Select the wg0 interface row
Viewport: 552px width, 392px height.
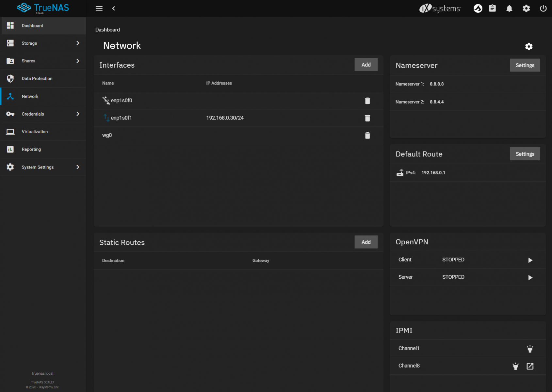[x=238, y=135]
